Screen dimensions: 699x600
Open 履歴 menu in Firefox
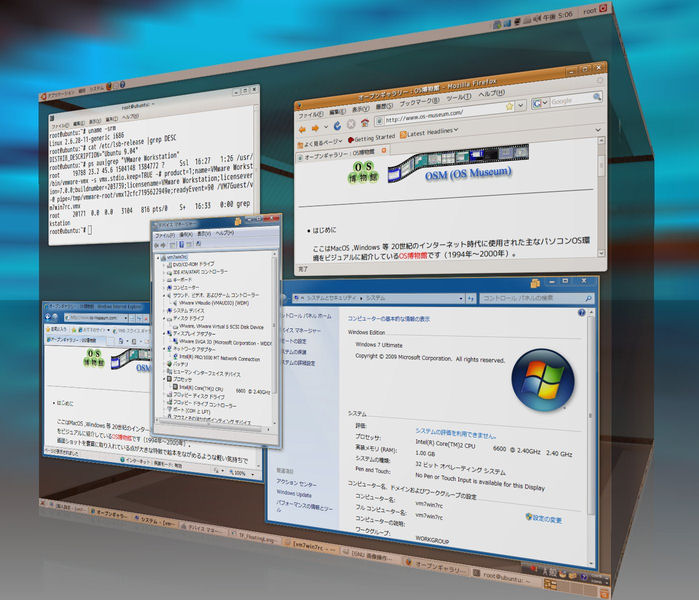click(x=384, y=106)
